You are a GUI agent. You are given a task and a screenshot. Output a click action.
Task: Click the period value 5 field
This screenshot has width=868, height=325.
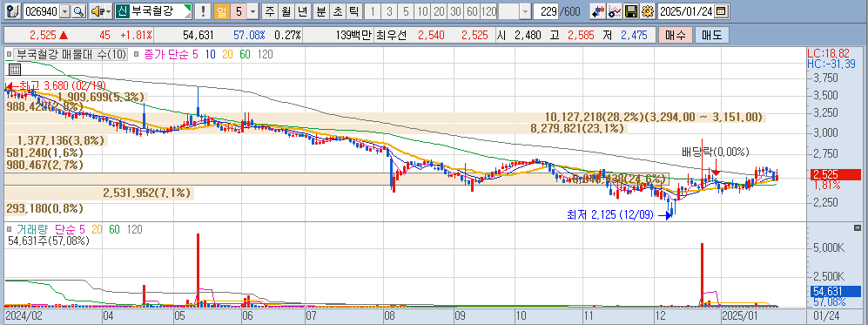coord(239,11)
